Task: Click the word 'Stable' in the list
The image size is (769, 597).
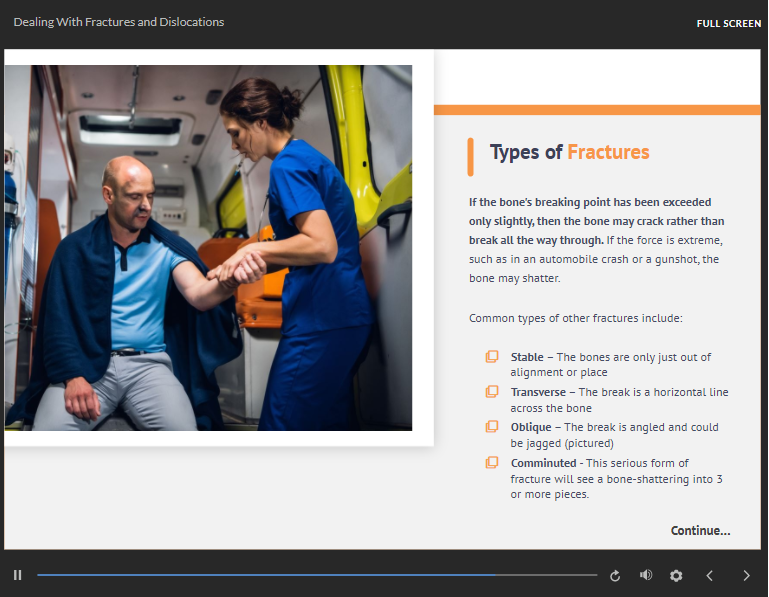Action: point(527,357)
